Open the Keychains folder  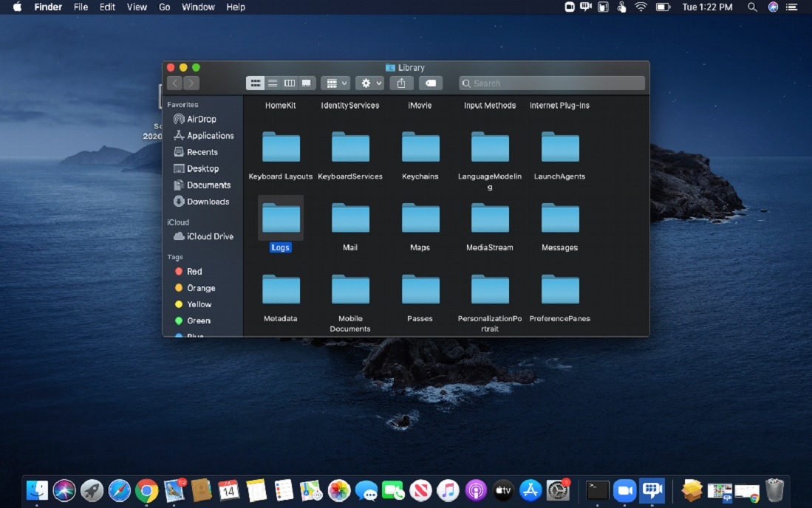coord(420,148)
